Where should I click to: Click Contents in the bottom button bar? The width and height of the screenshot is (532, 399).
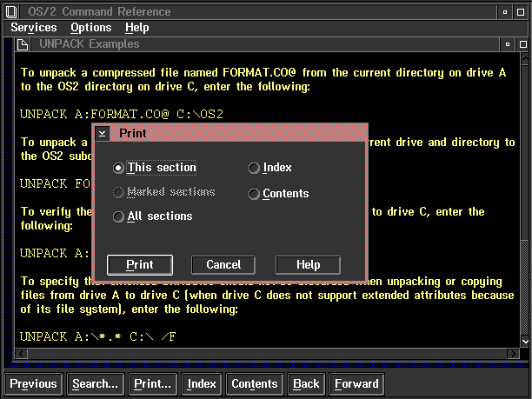(x=255, y=384)
